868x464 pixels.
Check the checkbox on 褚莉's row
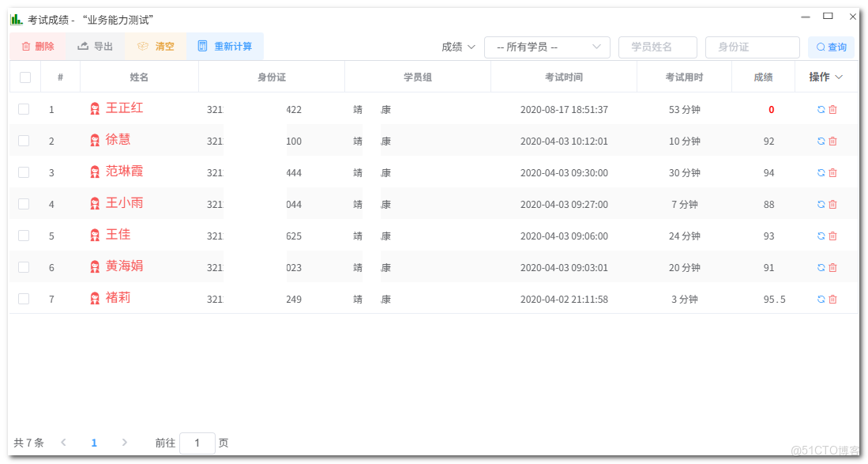[x=24, y=299]
